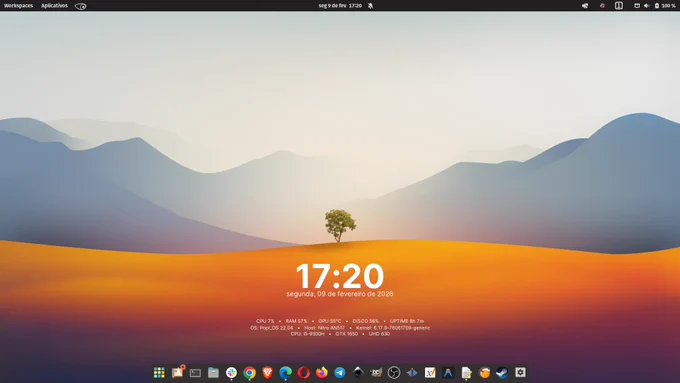Launch Steam from the dock

tap(502, 373)
